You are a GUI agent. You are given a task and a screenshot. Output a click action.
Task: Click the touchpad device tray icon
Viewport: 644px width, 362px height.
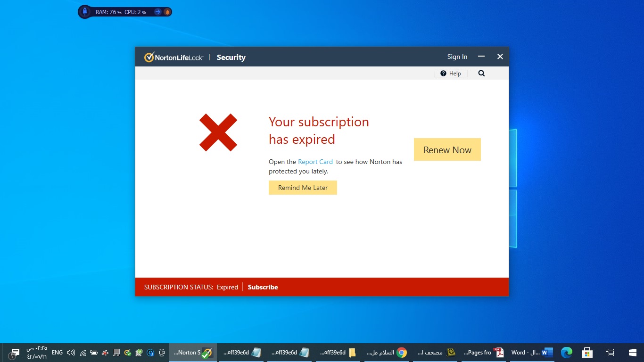click(x=116, y=353)
